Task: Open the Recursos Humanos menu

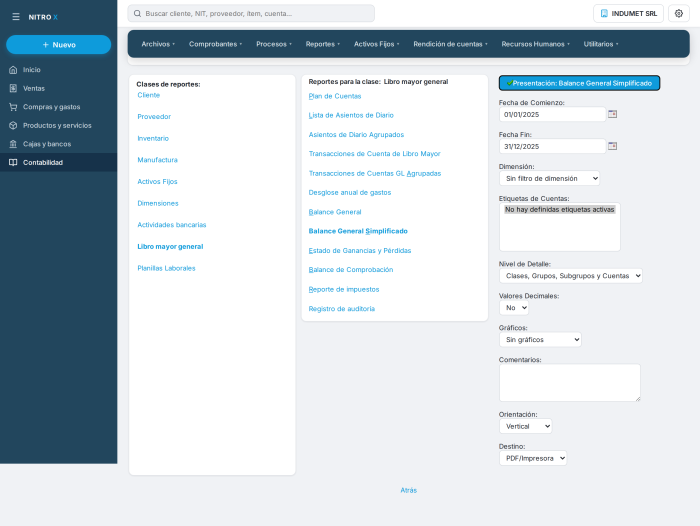Action: coord(535,44)
